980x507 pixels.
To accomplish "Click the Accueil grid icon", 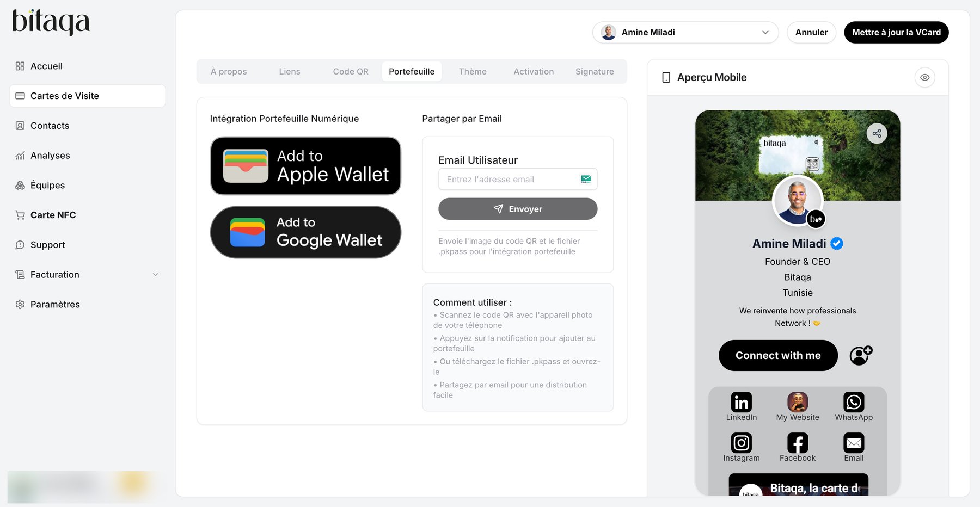I will click(x=20, y=66).
